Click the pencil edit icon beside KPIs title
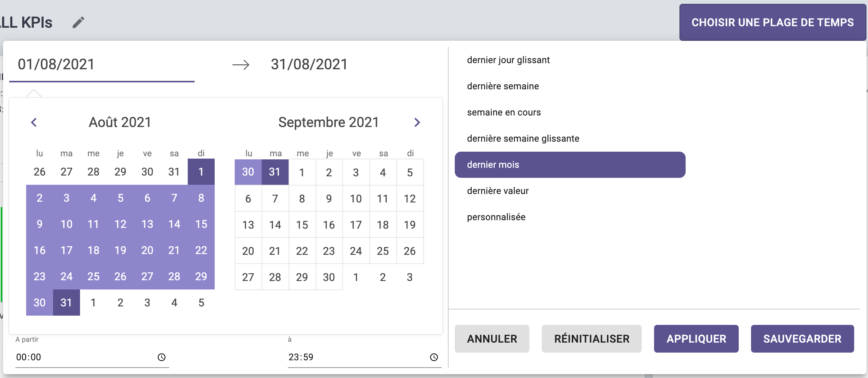 click(78, 23)
